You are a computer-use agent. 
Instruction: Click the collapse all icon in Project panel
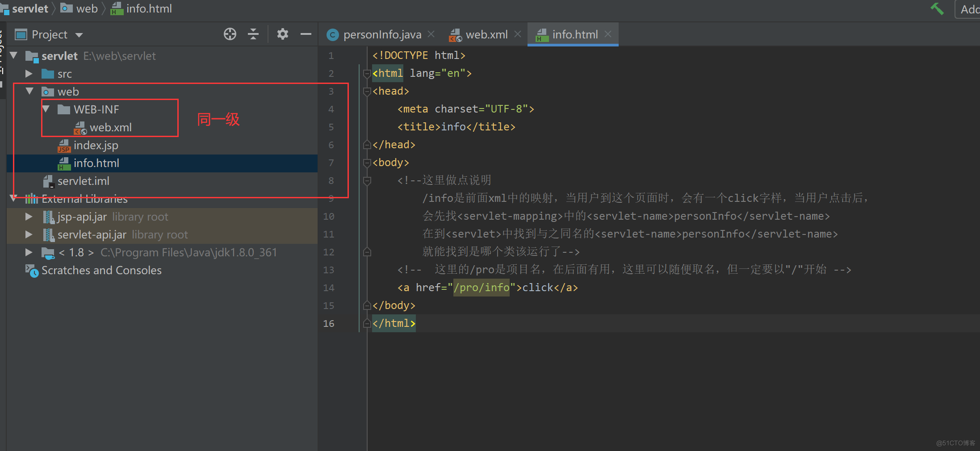(x=253, y=34)
